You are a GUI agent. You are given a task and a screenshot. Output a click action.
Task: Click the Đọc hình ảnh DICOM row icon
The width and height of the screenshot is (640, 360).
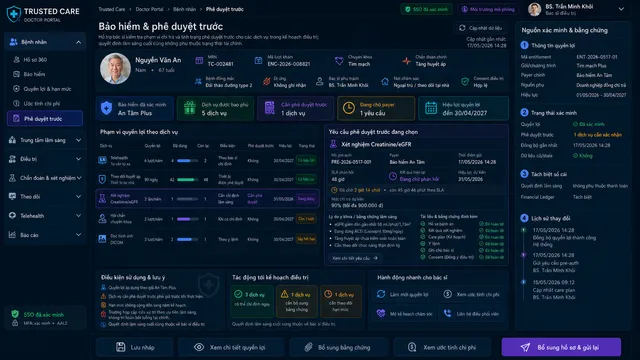tap(102, 239)
